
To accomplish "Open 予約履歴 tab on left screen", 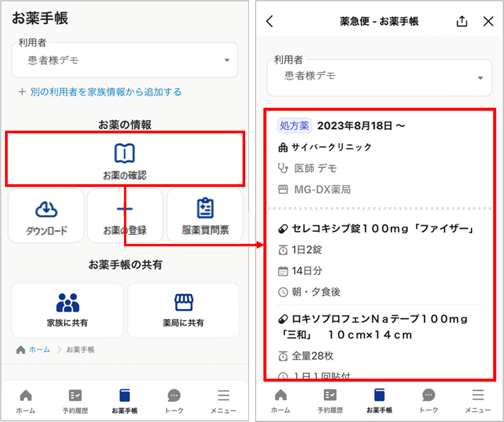I will click(x=75, y=401).
